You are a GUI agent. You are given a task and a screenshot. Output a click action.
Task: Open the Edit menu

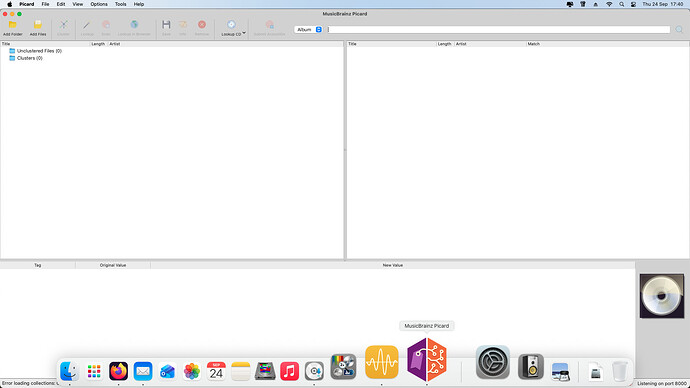(61, 4)
